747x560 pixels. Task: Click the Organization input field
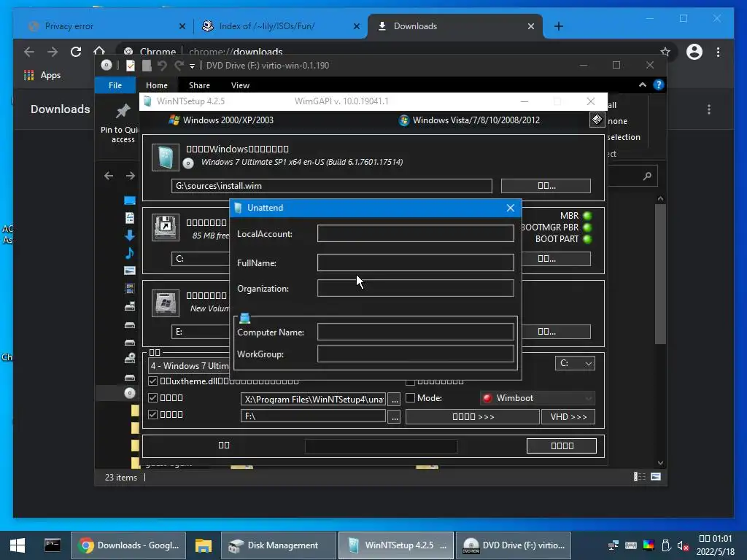(x=415, y=288)
